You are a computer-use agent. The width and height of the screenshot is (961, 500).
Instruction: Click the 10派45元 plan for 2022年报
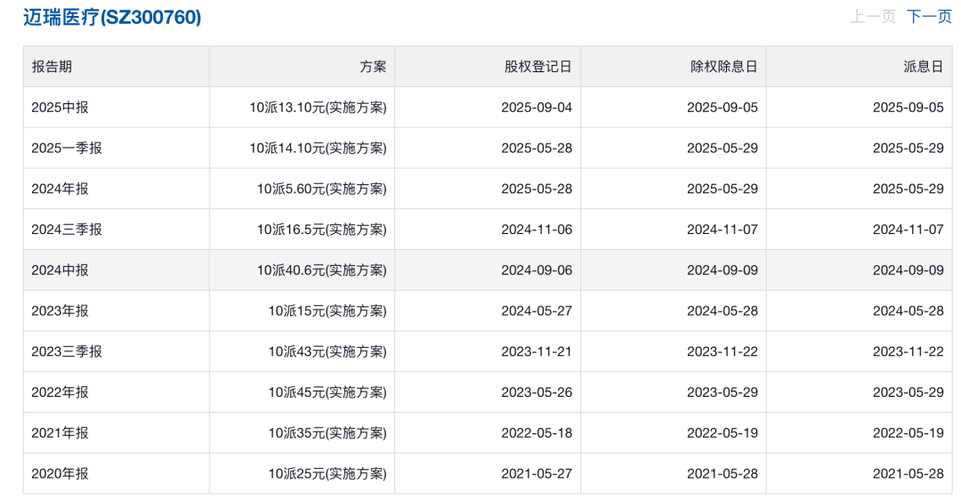pyautogui.click(x=327, y=392)
